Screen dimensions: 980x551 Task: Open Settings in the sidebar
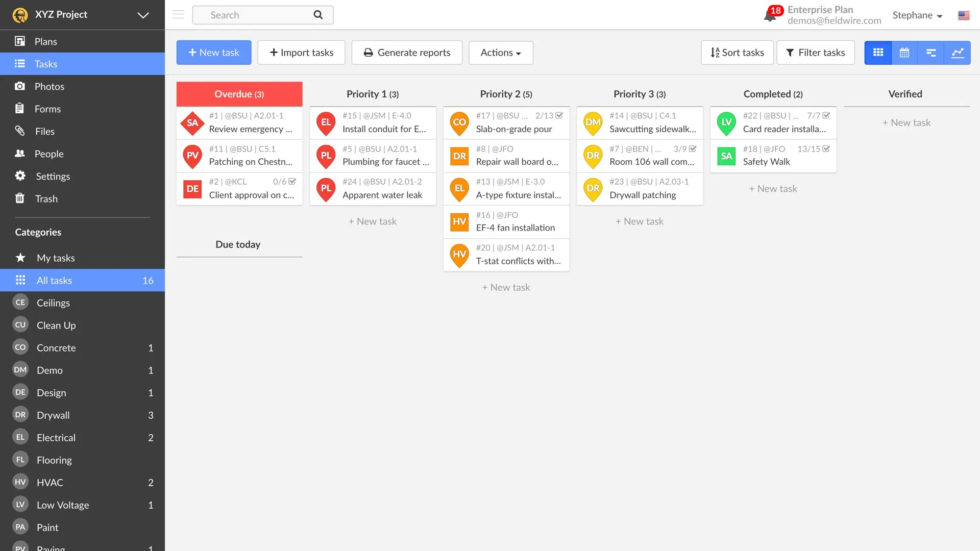click(x=82, y=176)
